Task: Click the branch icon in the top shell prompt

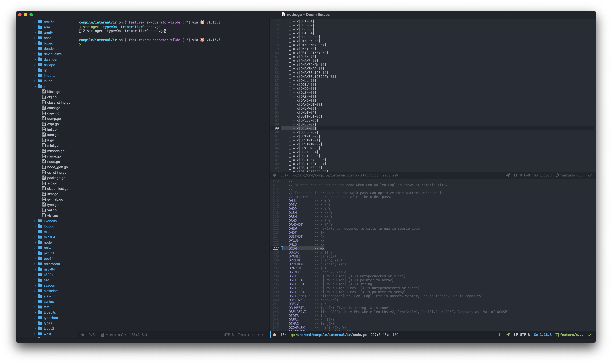Action: coord(126,22)
